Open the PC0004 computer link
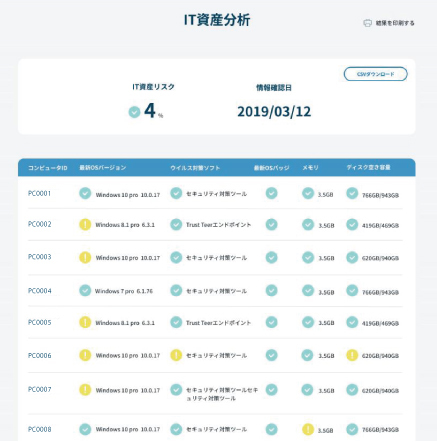 pos(40,291)
